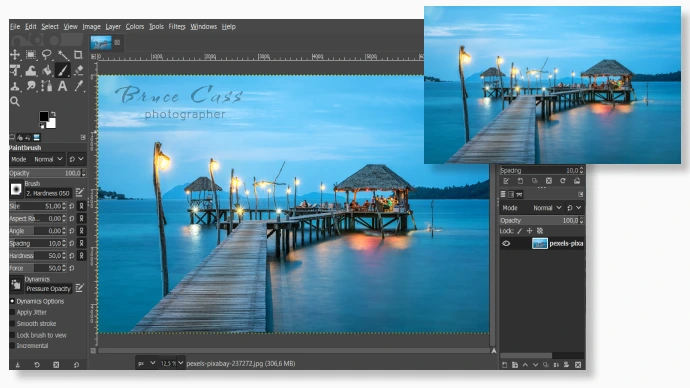Image resolution: width=690 pixels, height=388 pixels.
Task: Select the Text tool
Action: pos(62,86)
